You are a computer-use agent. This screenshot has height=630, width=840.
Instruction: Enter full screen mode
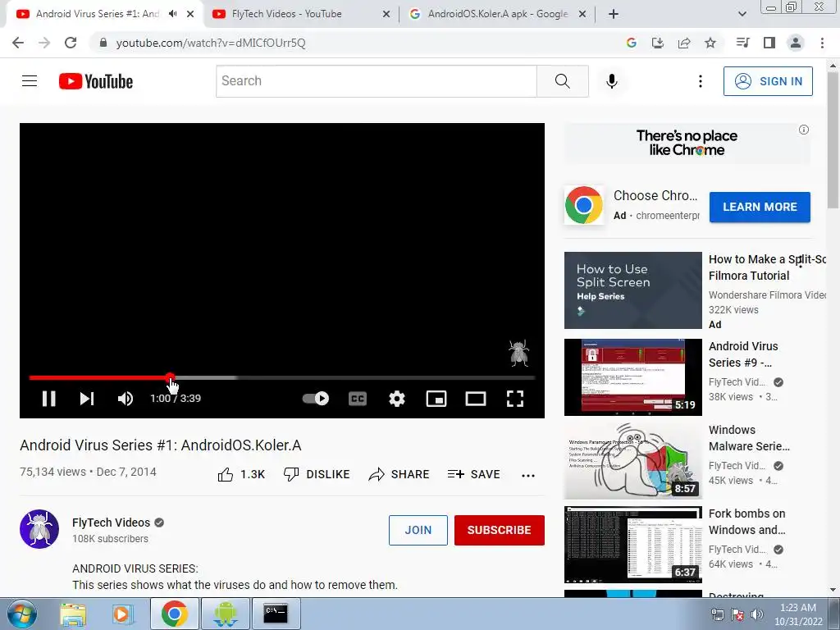coord(515,399)
